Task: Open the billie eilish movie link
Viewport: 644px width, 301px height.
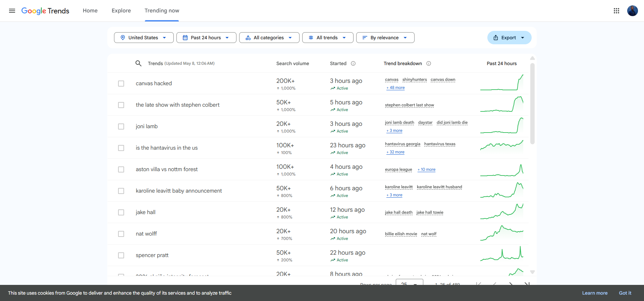Action: 401,234
